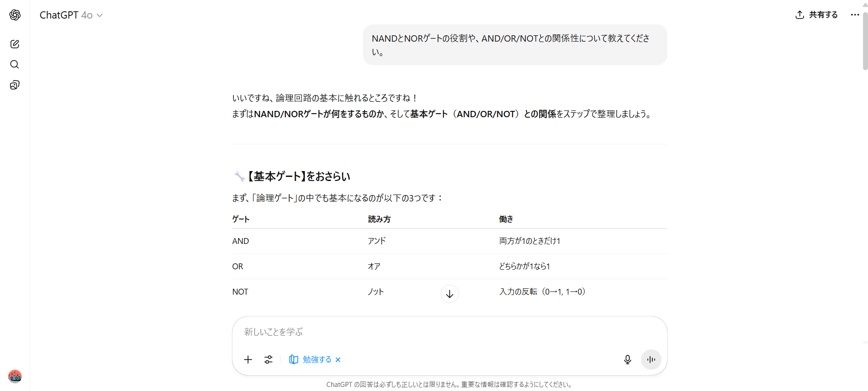Viewport: 868px width, 391px height.
Task: Remove study mode with the x icon
Action: [338, 360]
